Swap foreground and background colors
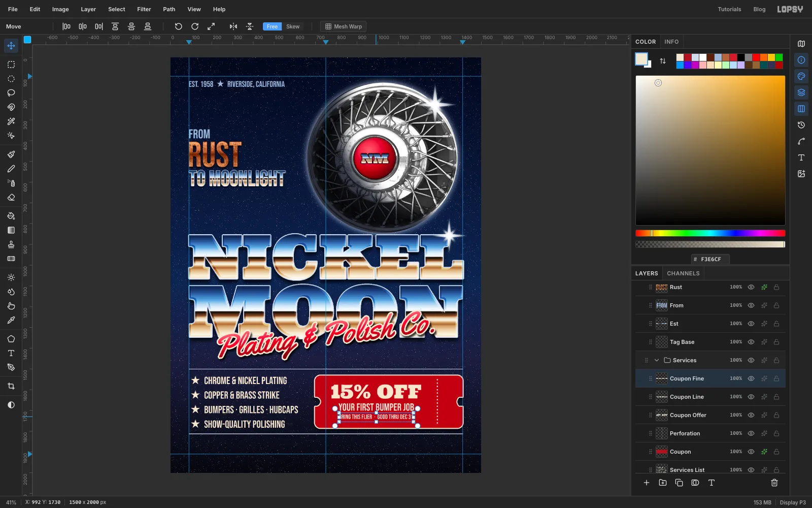The width and height of the screenshot is (812, 508). pos(663,61)
